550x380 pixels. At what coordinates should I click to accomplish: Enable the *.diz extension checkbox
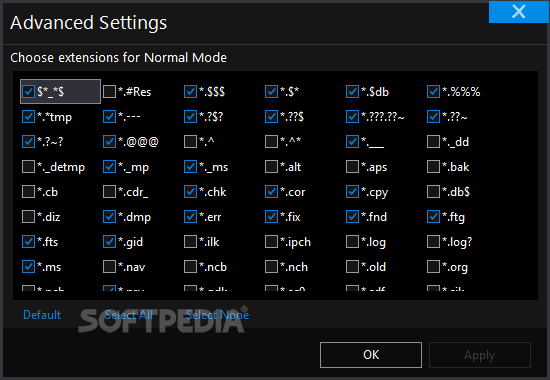[28, 217]
